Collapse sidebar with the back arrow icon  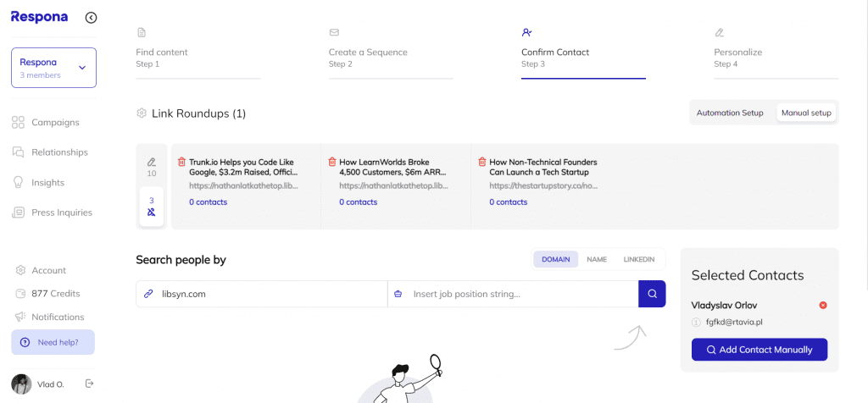click(x=92, y=18)
